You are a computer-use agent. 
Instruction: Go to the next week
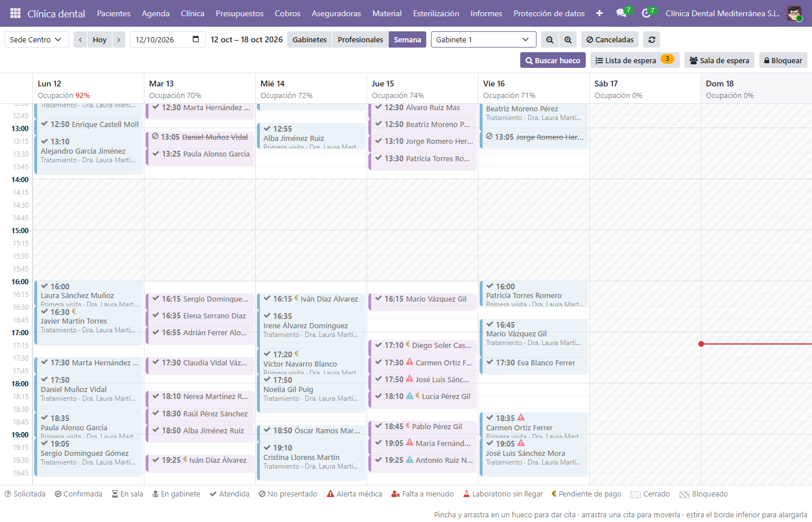[118, 39]
